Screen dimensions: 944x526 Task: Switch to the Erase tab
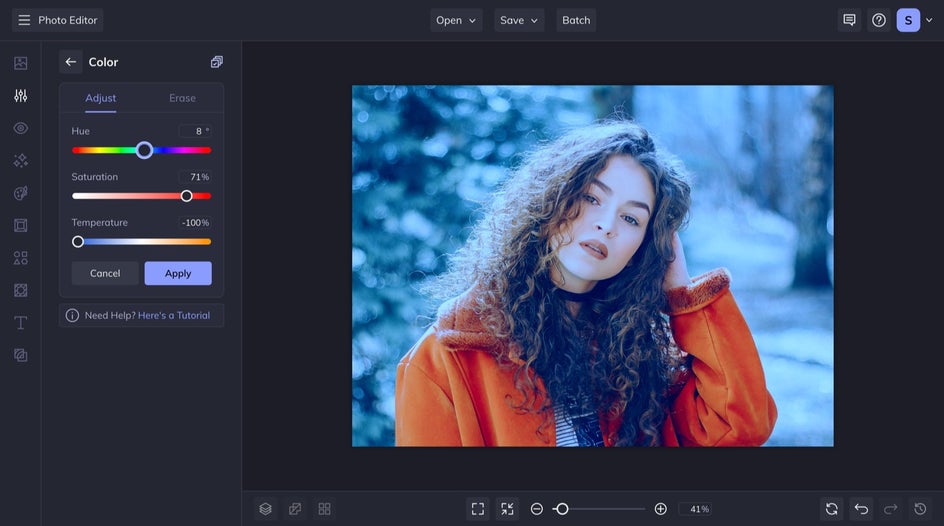pyautogui.click(x=182, y=98)
